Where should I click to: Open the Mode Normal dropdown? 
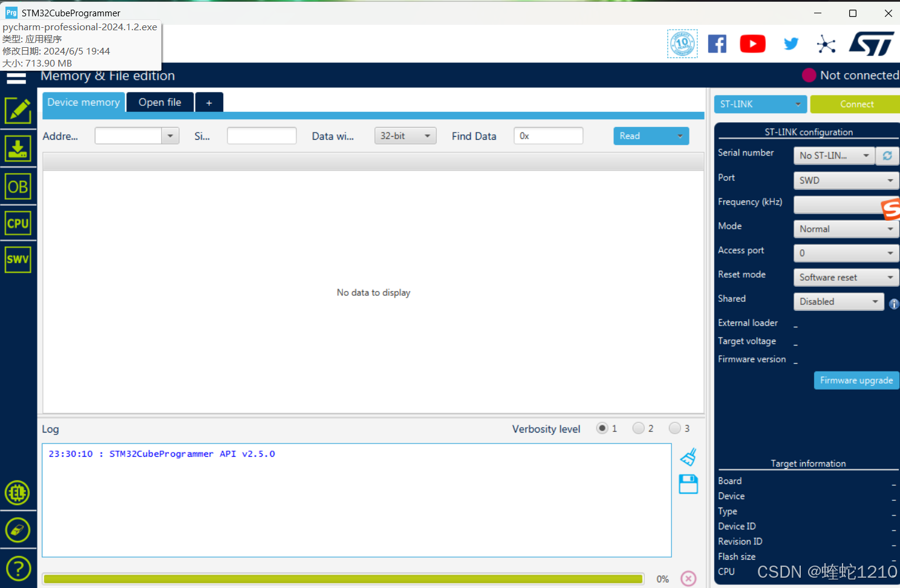846,229
